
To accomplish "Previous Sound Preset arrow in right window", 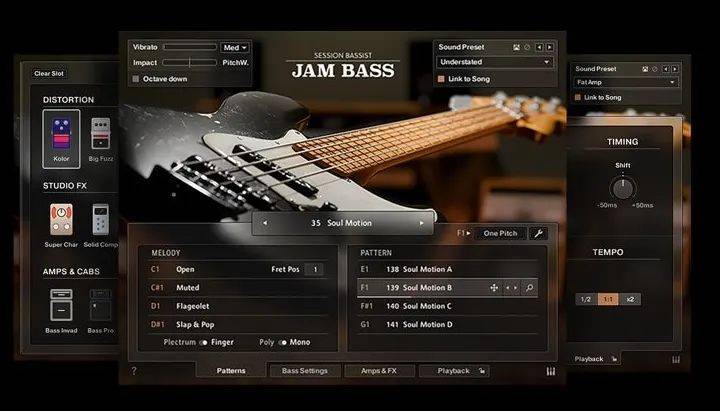I will [x=666, y=69].
